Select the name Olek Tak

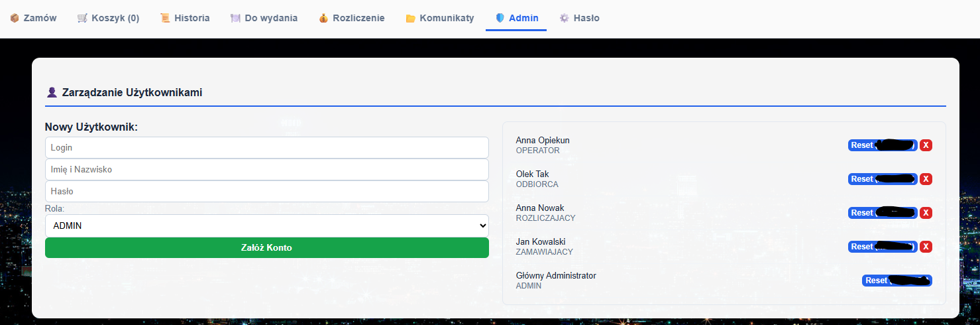pos(532,174)
